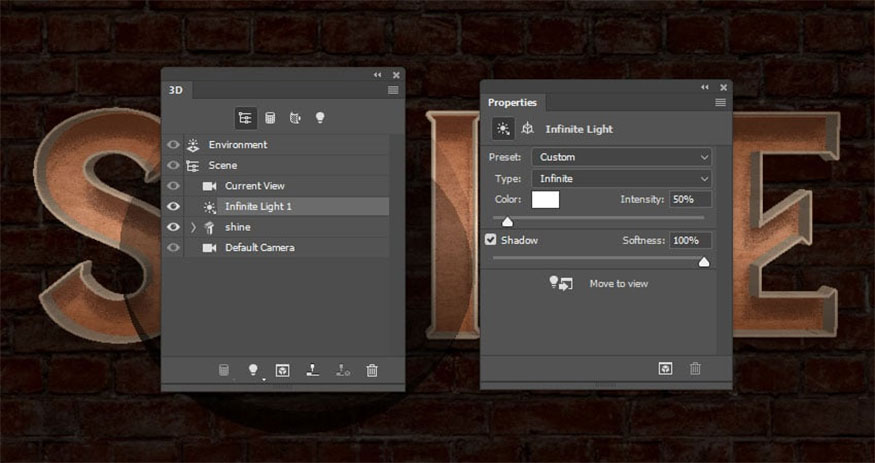Add new light from 3D panel bottom
Image resolution: width=875 pixels, height=463 pixels.
click(253, 370)
